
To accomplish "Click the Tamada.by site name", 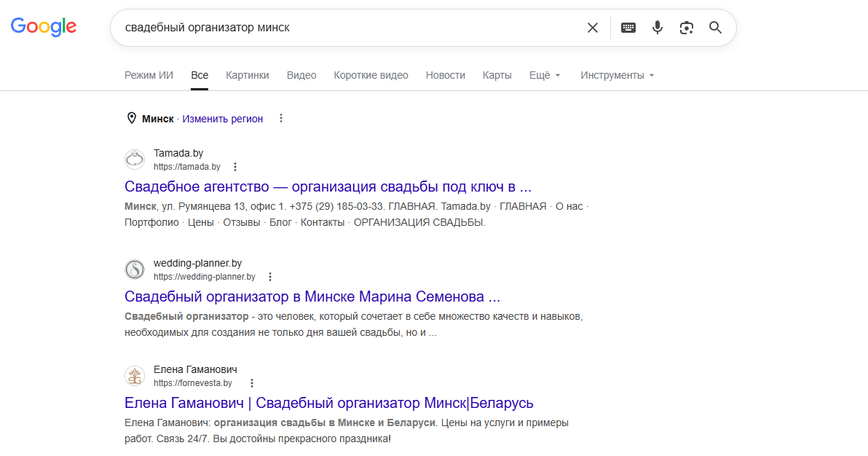I will click(178, 153).
